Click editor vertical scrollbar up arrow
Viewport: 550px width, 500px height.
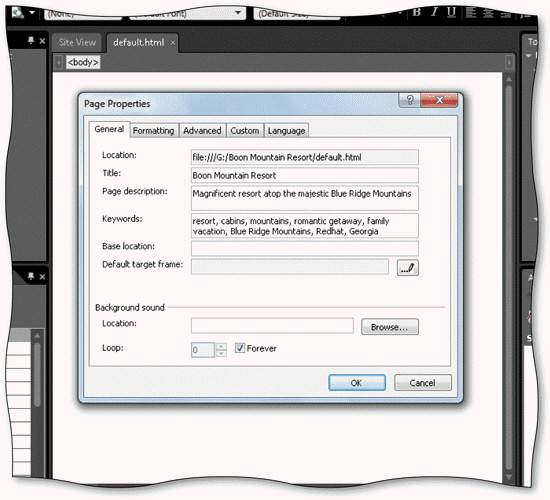(x=509, y=79)
